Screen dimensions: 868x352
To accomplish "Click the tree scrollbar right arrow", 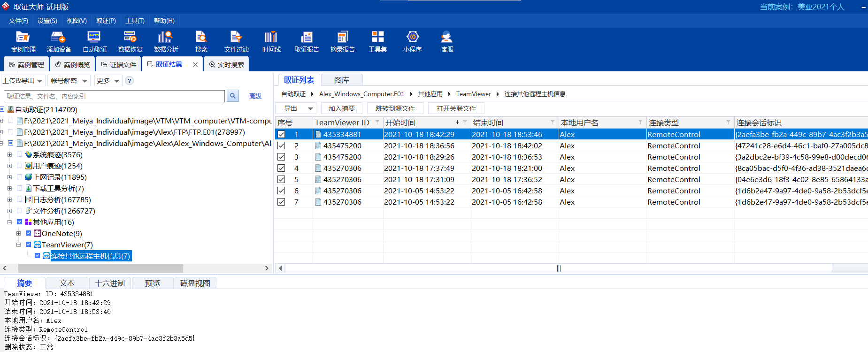I will click(x=267, y=268).
